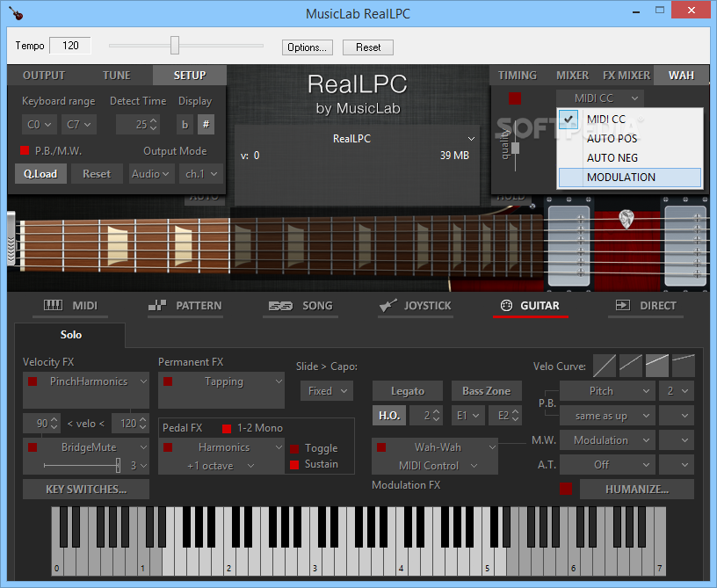Click the Song mode icon
Viewport: 717px width, 588px height.
[280, 306]
